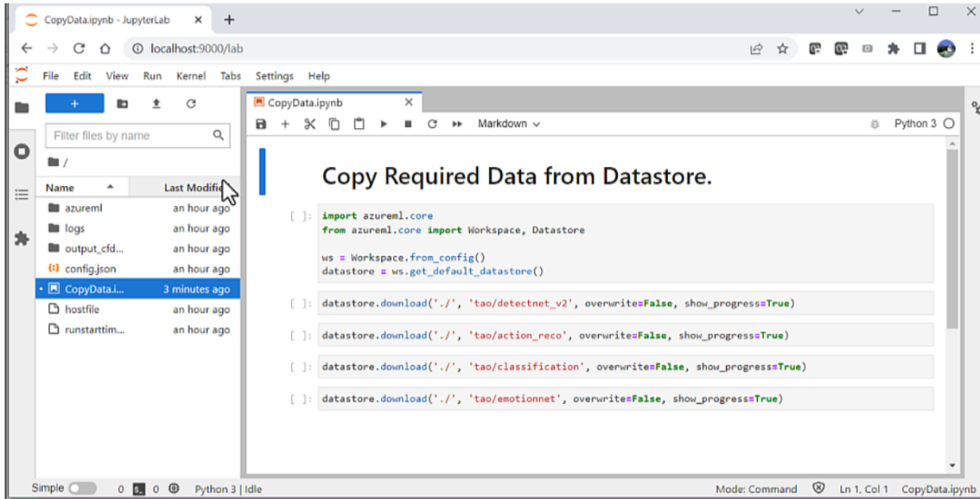980x499 pixels.
Task: Click the blue new launcher plus button
Action: click(x=74, y=104)
